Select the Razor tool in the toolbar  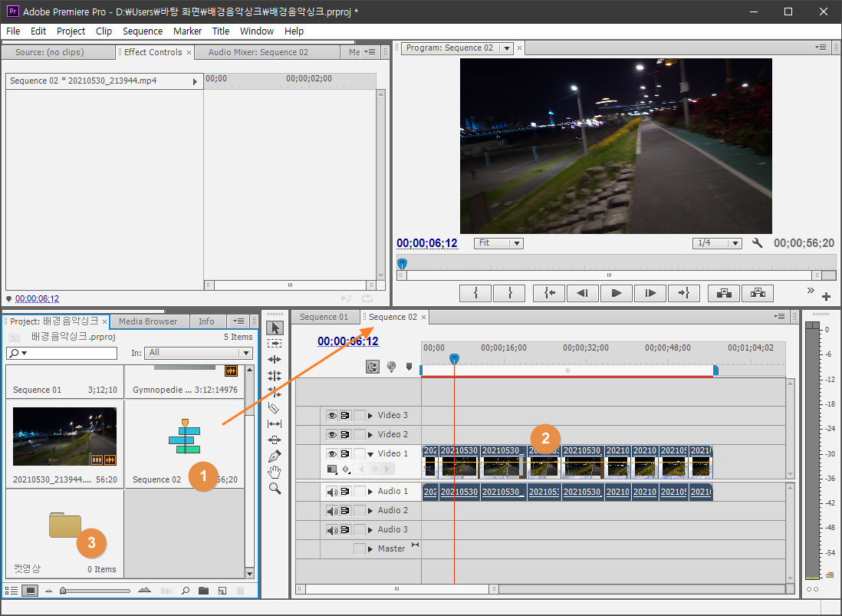274,408
